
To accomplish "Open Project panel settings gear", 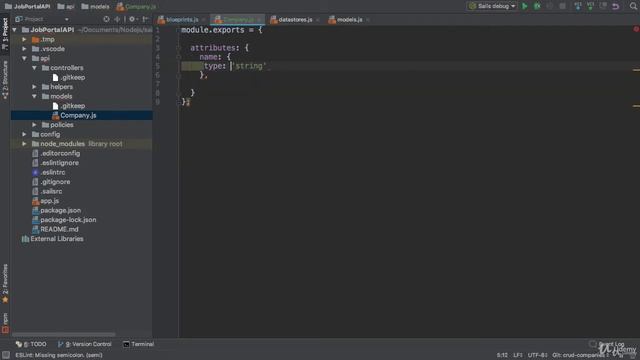I will pyautogui.click(x=132, y=19).
